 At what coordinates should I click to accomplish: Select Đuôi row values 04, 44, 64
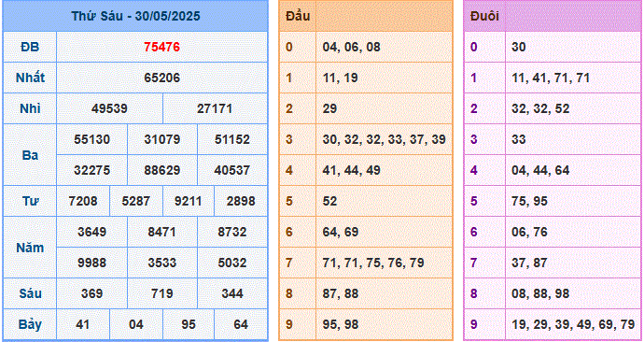pos(540,170)
